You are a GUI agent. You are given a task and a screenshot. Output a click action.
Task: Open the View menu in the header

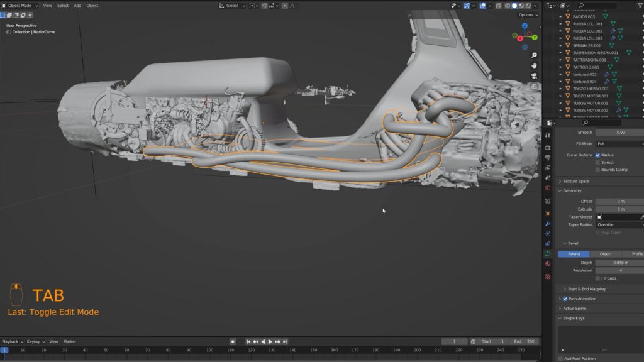(x=47, y=5)
